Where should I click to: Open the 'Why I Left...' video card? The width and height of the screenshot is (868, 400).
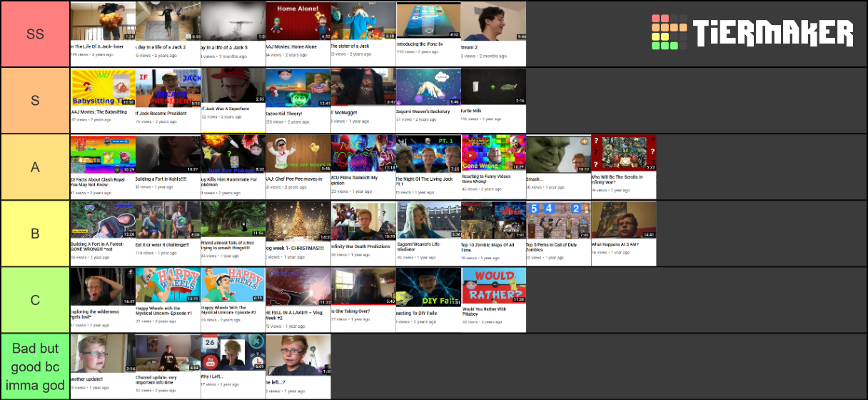pyautogui.click(x=233, y=366)
